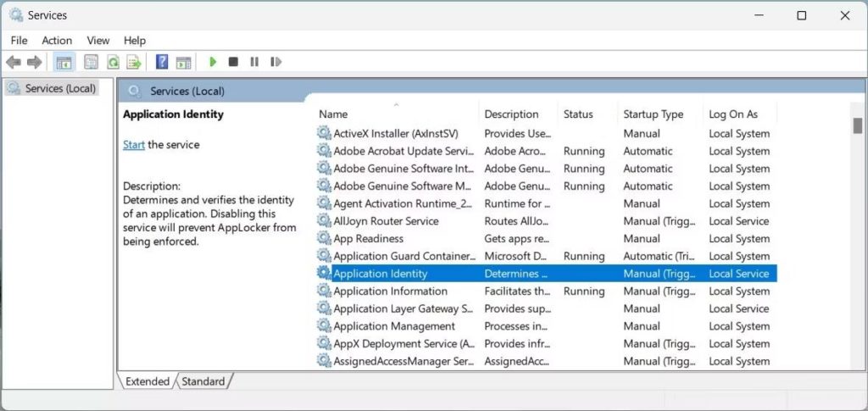Image resolution: width=868 pixels, height=411 pixels.
Task: Click the Pause Service toolbar icon
Action: point(254,62)
